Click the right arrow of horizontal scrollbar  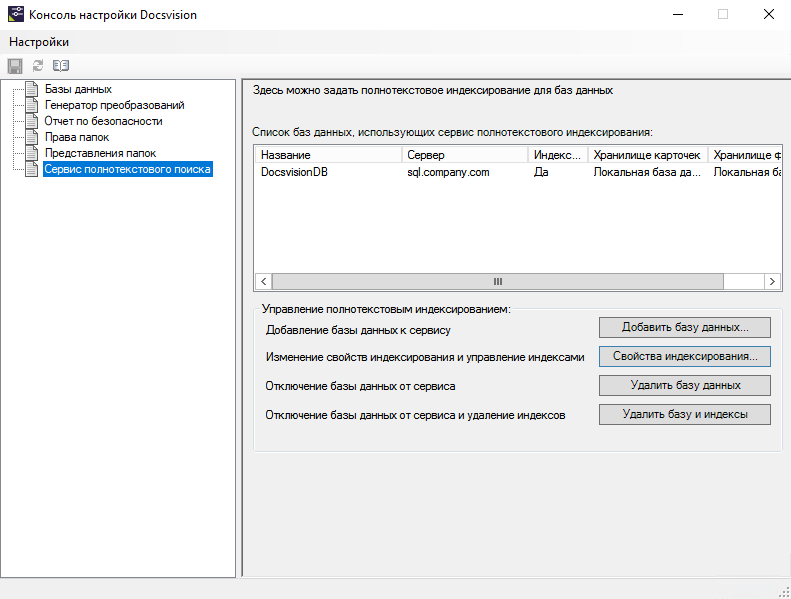click(x=773, y=282)
